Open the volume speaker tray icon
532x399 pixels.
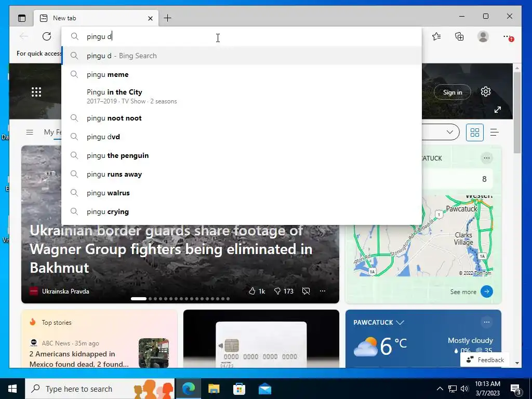pos(464,389)
